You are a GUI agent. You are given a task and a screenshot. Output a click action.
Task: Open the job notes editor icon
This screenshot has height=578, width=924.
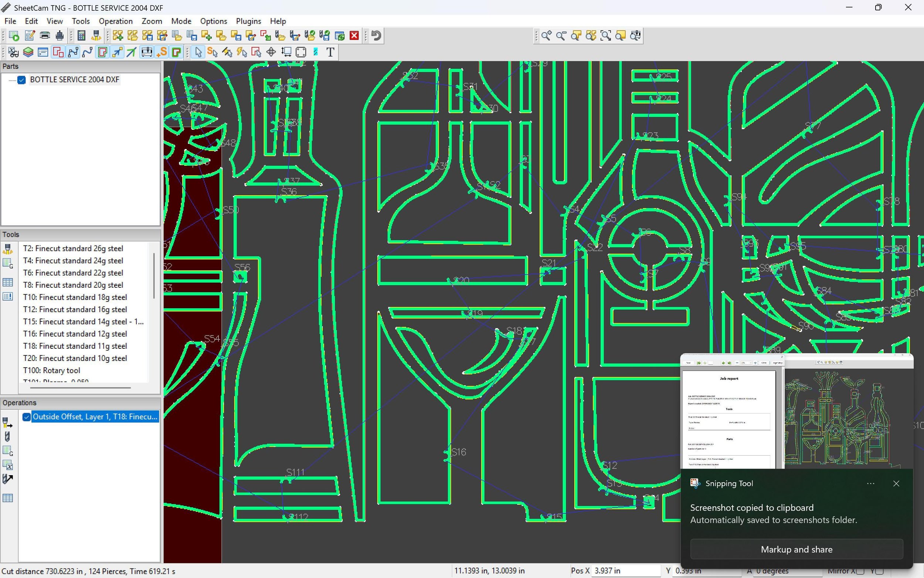point(30,36)
